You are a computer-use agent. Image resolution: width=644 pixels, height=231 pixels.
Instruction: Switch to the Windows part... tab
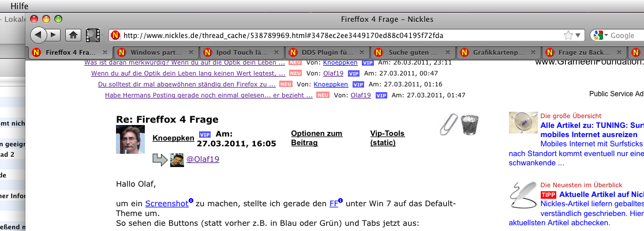coord(156,52)
